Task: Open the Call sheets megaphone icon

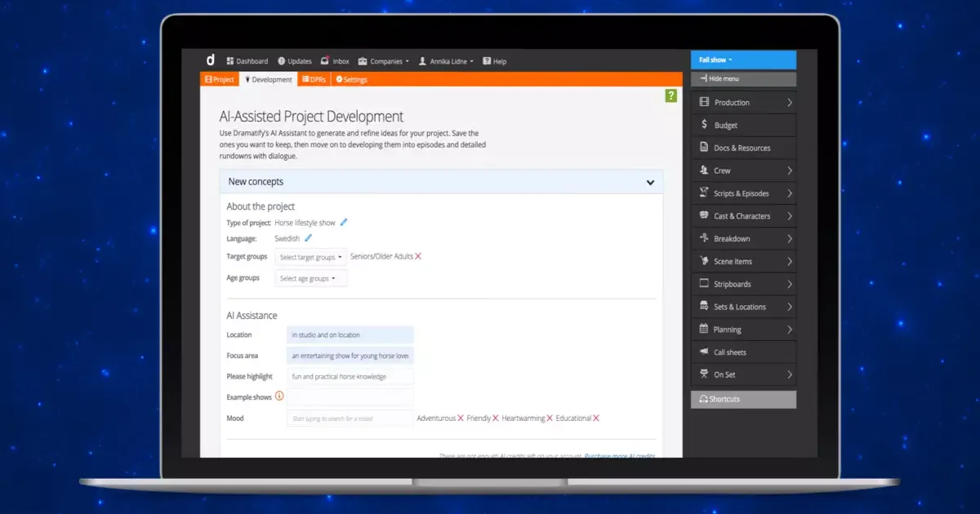Action: (x=704, y=352)
